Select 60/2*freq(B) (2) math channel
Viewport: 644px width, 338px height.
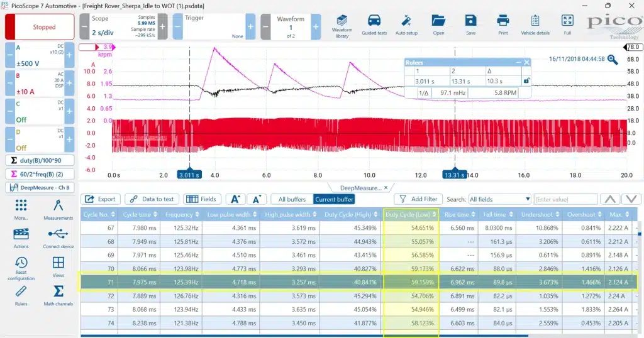[40, 174]
